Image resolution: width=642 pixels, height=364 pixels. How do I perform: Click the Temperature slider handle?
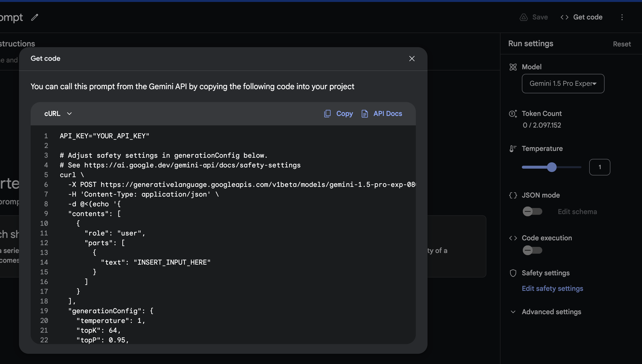pyautogui.click(x=552, y=167)
